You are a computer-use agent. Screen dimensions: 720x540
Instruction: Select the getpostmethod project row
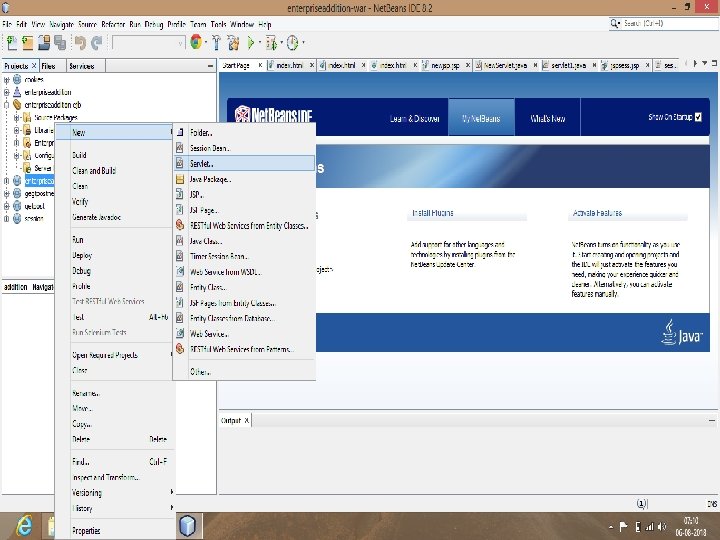click(39, 193)
